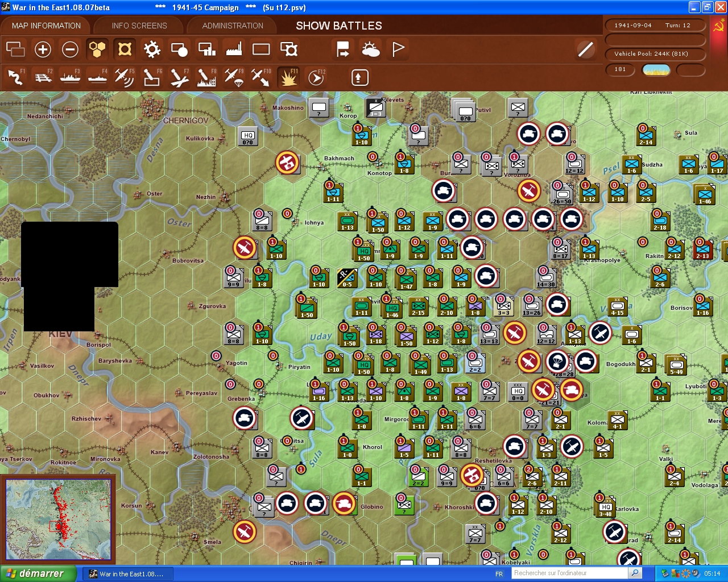Click the end turn F12 icon
728x582 pixels.
pyautogui.click(x=315, y=77)
